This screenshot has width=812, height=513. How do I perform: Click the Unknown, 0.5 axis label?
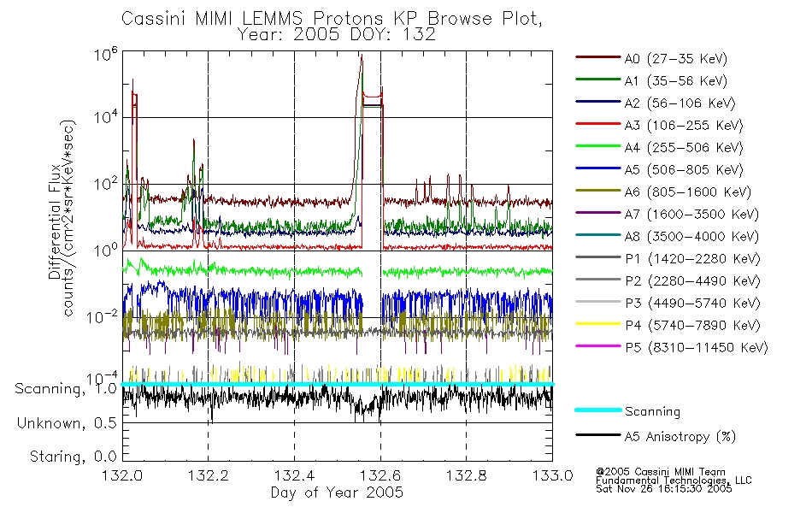67,423
